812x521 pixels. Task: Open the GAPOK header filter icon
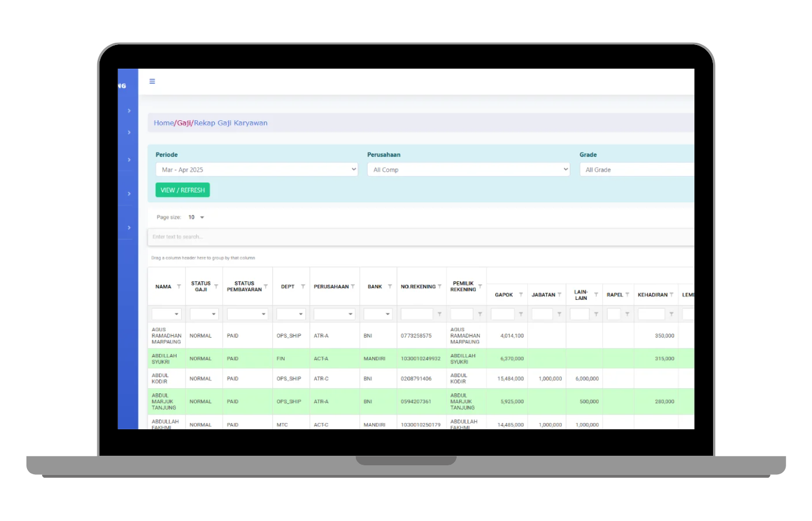pos(521,294)
